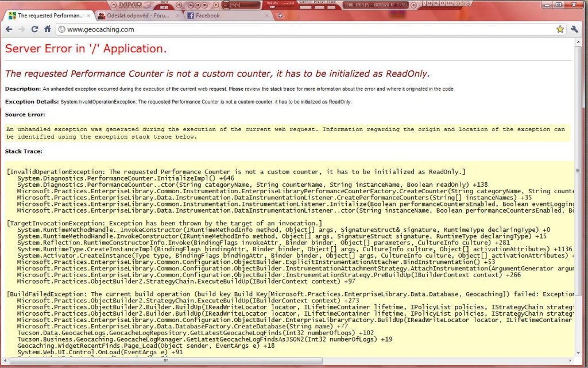Open the browser home page

pos(47,29)
